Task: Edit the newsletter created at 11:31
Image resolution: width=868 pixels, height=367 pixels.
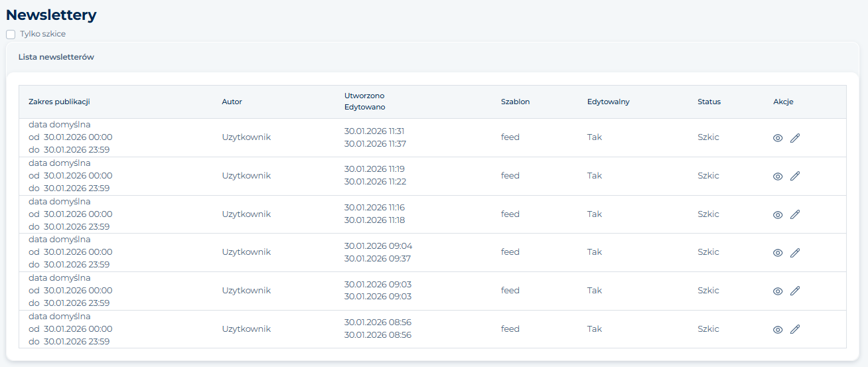Action: (795, 138)
